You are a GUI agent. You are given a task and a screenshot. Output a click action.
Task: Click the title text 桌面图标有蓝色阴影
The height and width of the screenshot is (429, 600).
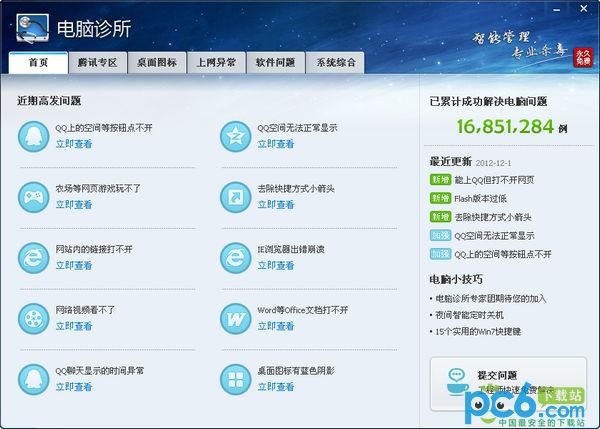[296, 370]
